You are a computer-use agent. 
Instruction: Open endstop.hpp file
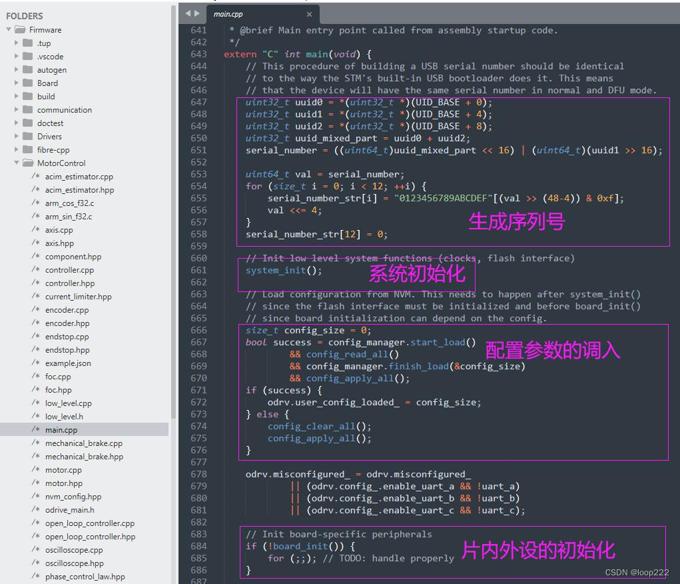(x=67, y=350)
